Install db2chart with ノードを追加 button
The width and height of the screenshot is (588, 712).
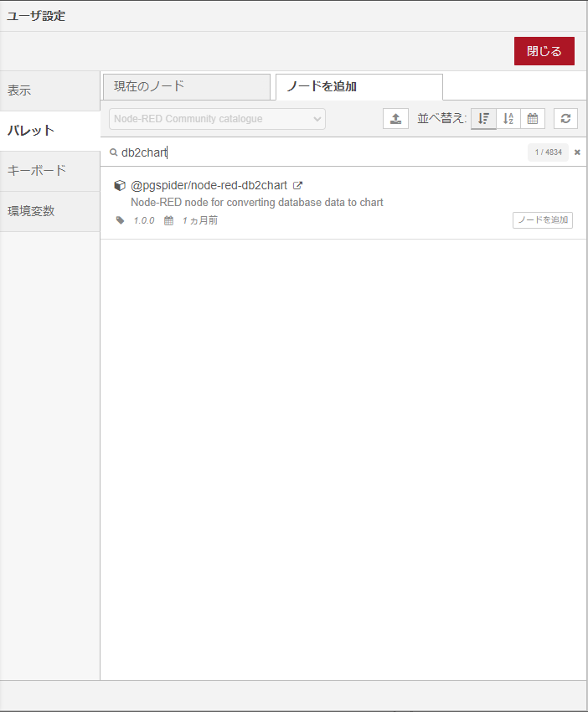click(543, 220)
